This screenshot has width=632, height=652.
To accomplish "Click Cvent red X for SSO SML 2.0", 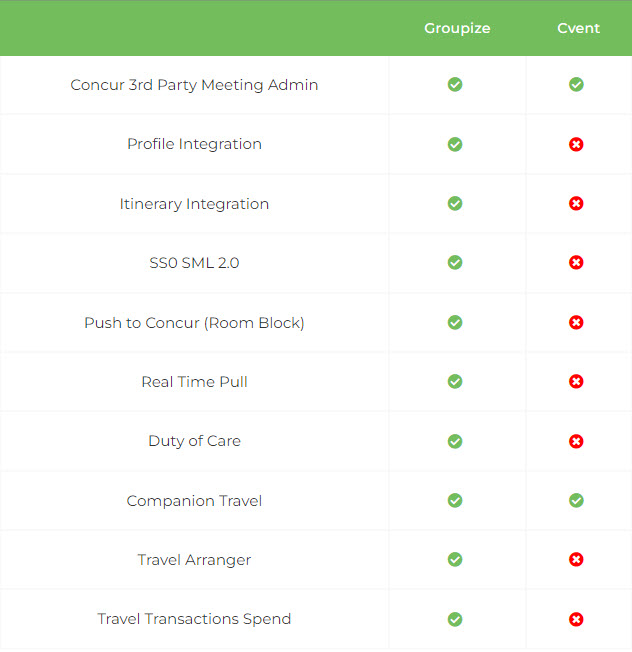I will pos(576,263).
